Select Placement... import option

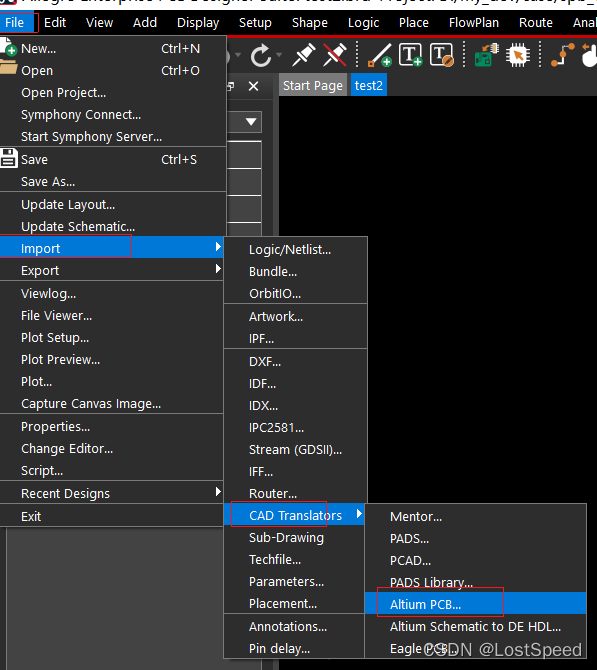(x=294, y=604)
